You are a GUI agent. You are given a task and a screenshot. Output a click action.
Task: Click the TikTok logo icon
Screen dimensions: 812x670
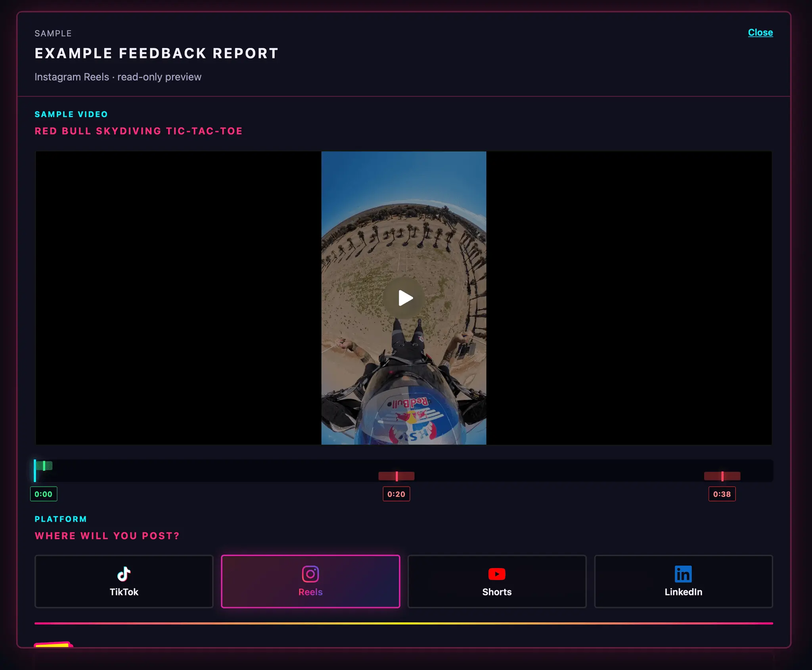pyautogui.click(x=124, y=574)
